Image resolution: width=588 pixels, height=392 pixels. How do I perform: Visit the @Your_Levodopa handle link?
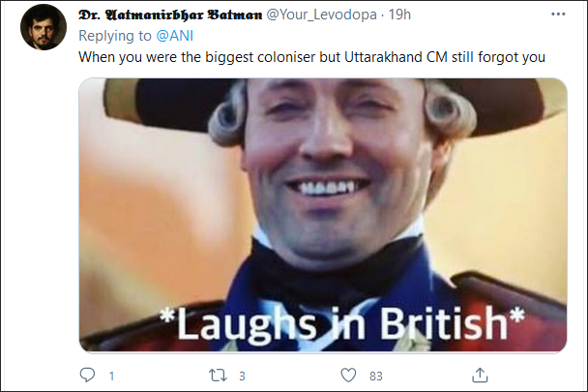click(x=322, y=15)
